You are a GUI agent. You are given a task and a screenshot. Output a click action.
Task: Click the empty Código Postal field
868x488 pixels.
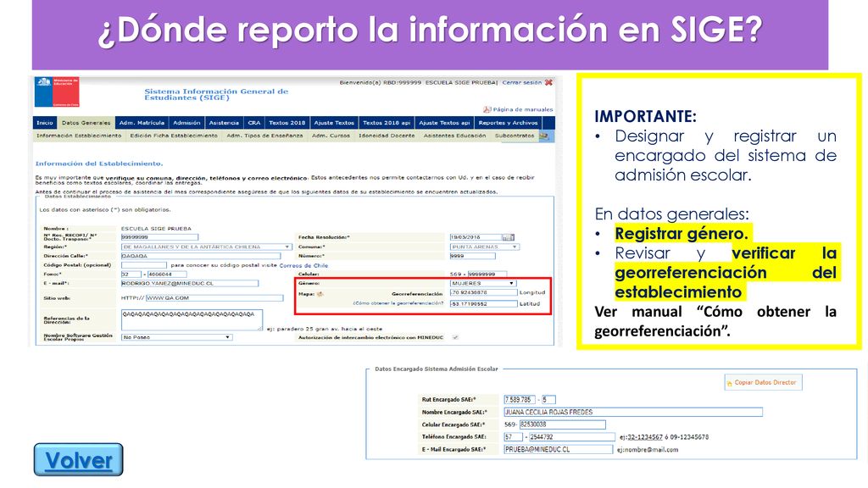[x=144, y=265]
